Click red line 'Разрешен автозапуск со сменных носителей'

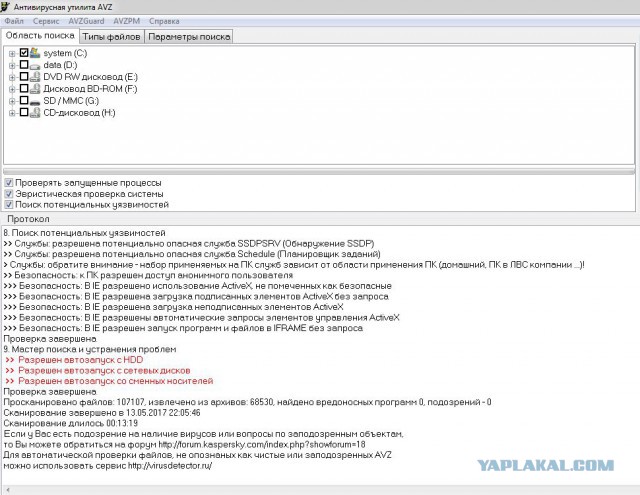[109, 381]
